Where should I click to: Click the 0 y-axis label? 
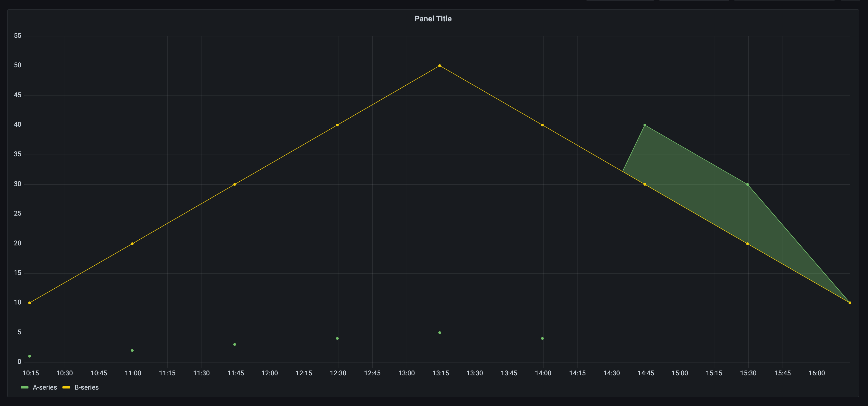pos(19,362)
